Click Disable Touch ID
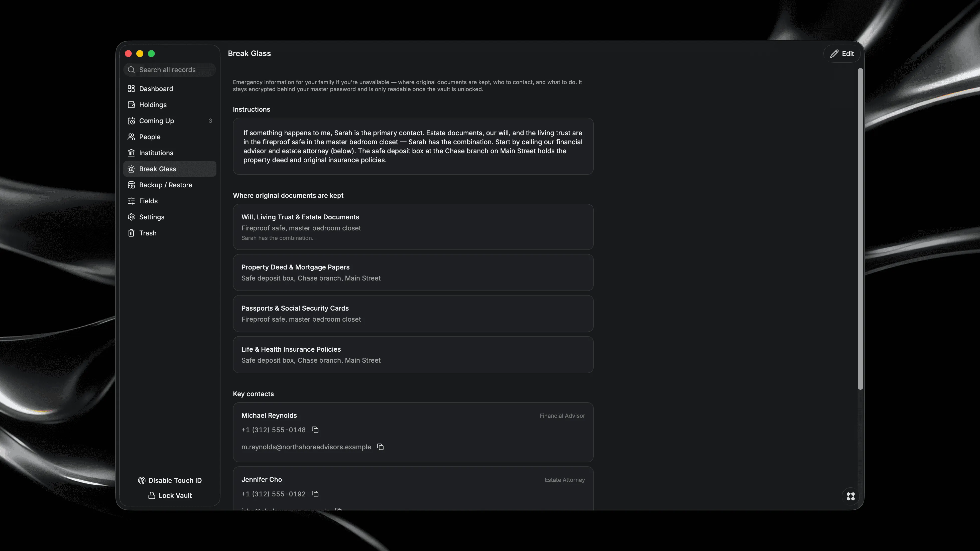This screenshot has width=980, height=551. 170,480
